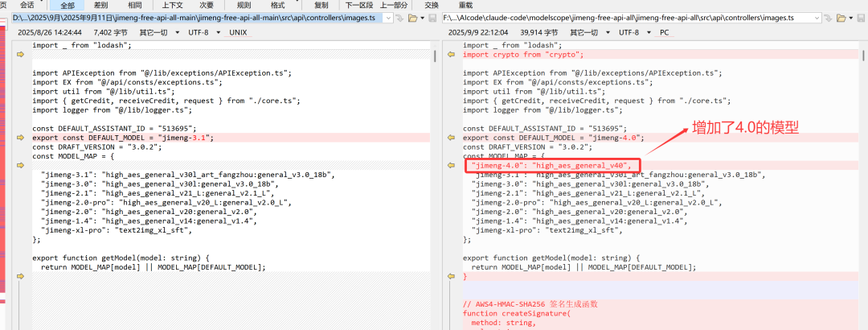Screen dimensions: 868x330
Task: Copy left blank line section near lodash import to right
Action: [21, 55]
